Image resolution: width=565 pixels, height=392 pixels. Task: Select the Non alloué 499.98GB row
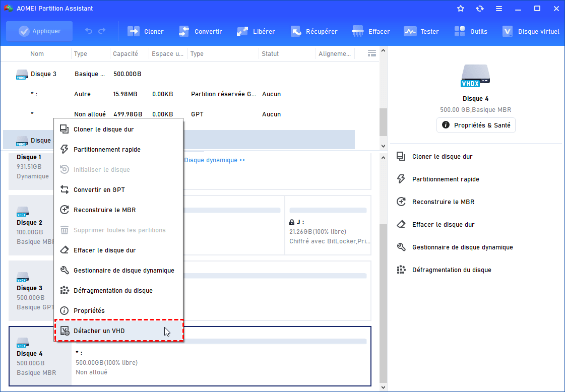pos(179,114)
